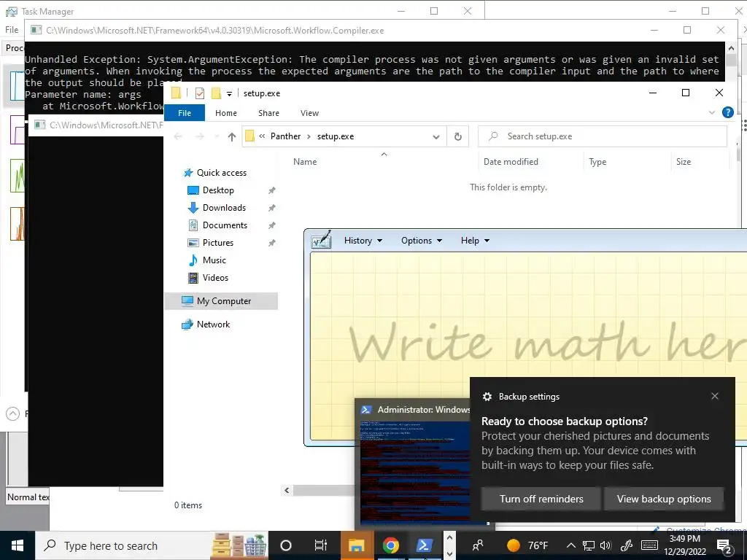
Task: Collapse Task Manager with the Fewer details arrow
Action: [13, 413]
